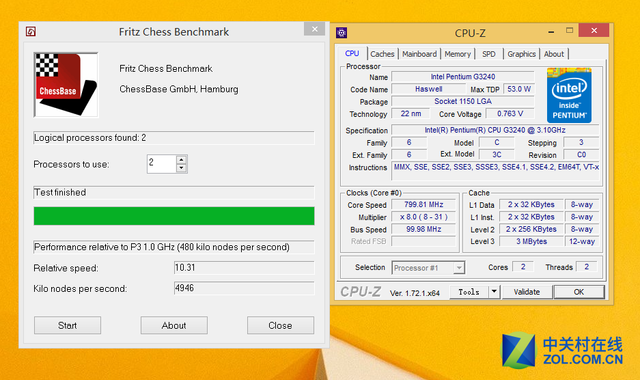Click the Revision value C0
640x380 pixels.
coord(581,155)
